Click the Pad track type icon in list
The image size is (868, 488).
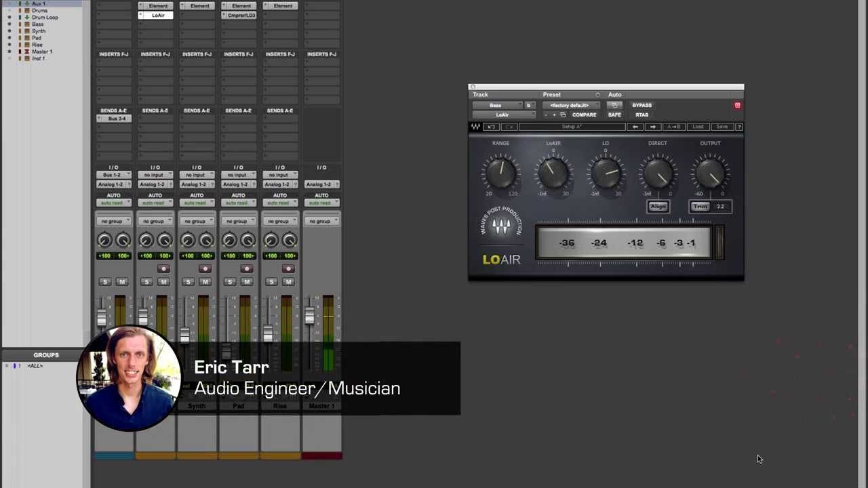[x=27, y=38]
